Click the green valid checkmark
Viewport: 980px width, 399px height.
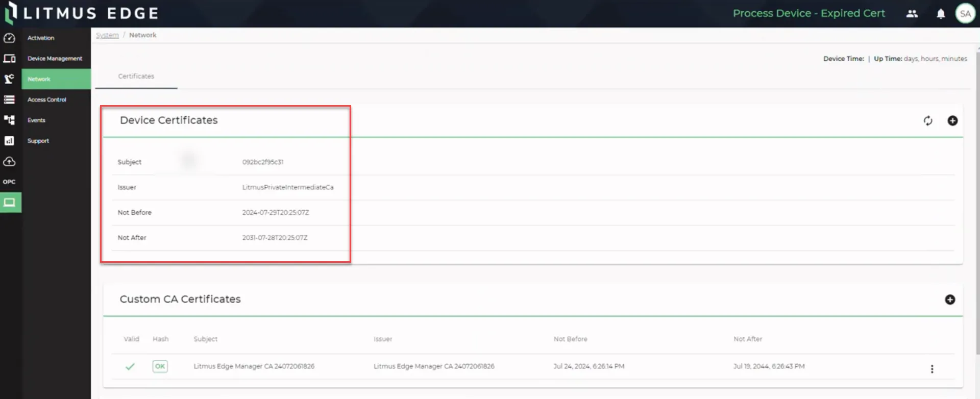[x=130, y=366]
